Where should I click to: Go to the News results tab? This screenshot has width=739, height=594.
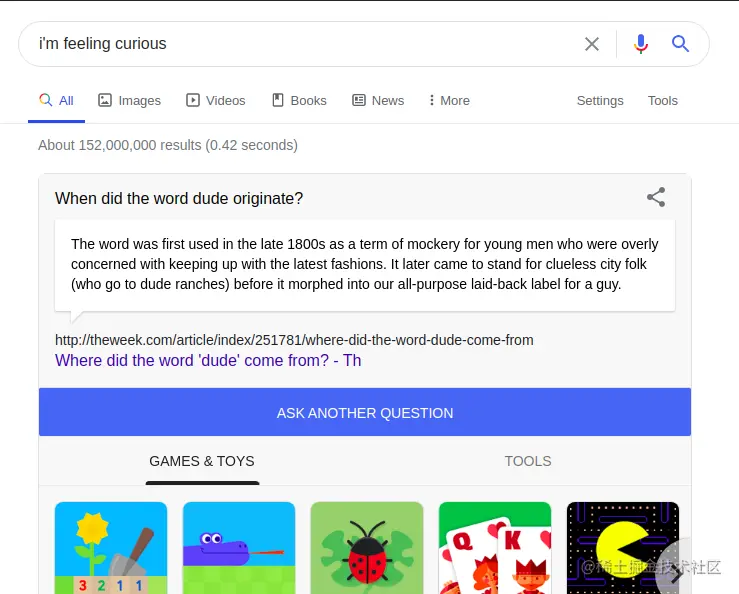378,100
